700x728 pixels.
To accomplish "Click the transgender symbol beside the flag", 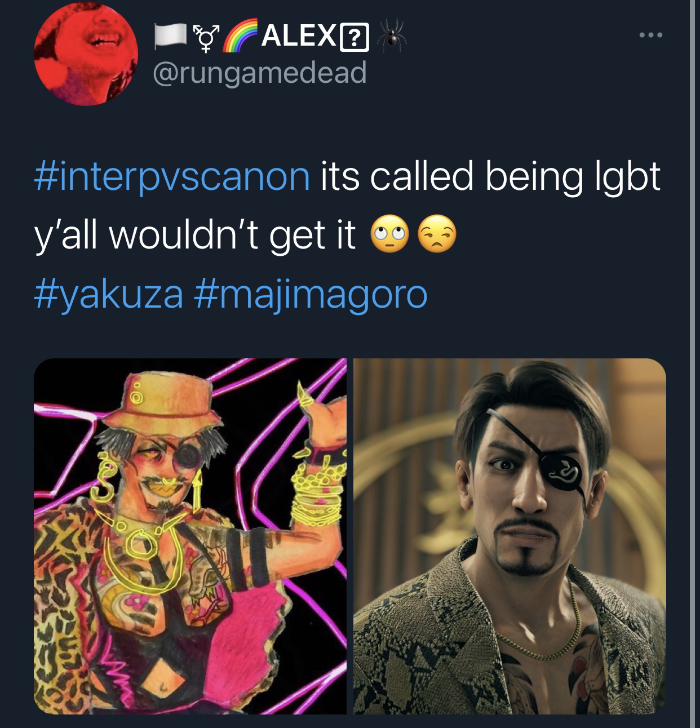I will (206, 37).
